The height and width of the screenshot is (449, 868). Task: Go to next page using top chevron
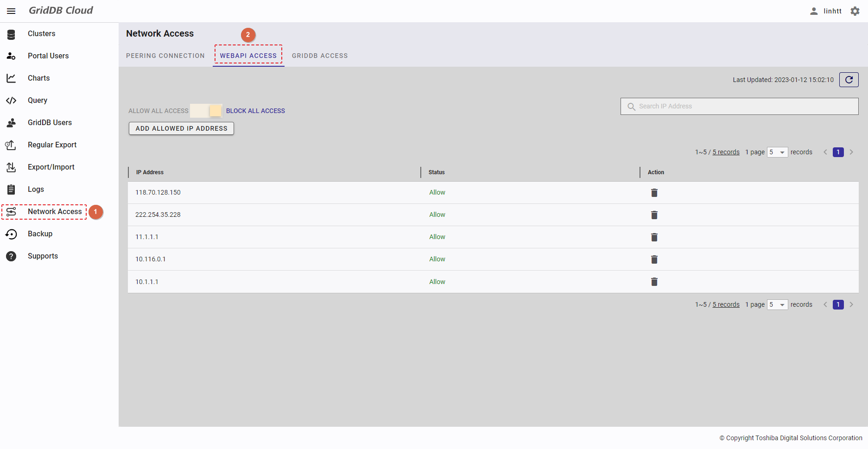[x=851, y=152]
